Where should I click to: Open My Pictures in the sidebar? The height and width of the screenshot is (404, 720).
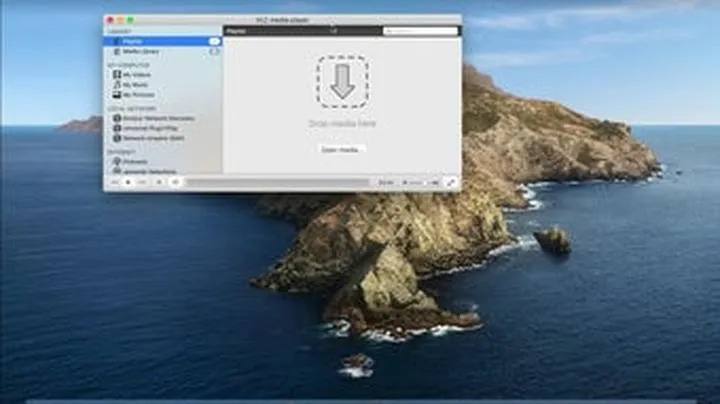click(x=138, y=95)
